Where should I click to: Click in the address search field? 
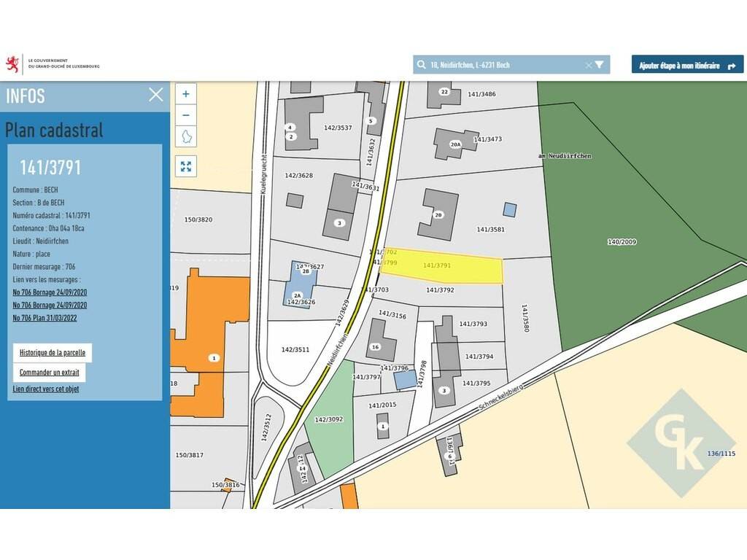pos(503,65)
